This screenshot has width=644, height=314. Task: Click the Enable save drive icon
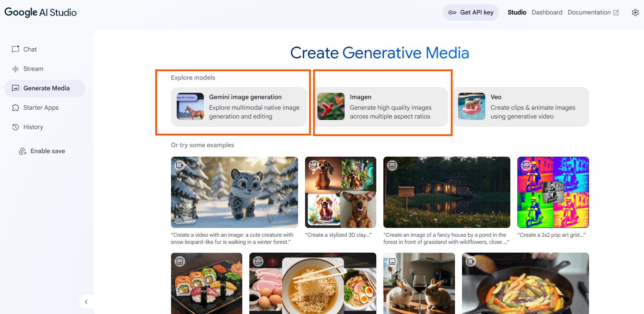click(x=23, y=151)
